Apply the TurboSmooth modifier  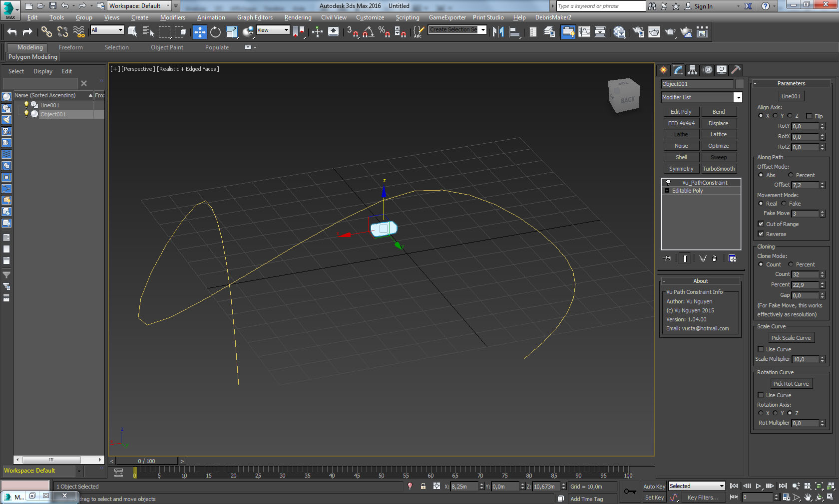pos(719,168)
